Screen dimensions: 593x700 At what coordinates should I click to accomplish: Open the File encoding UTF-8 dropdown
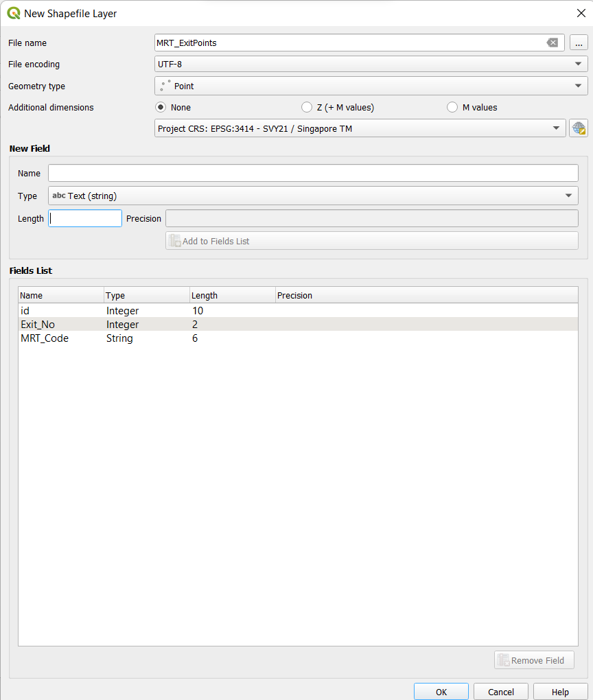[x=371, y=65]
